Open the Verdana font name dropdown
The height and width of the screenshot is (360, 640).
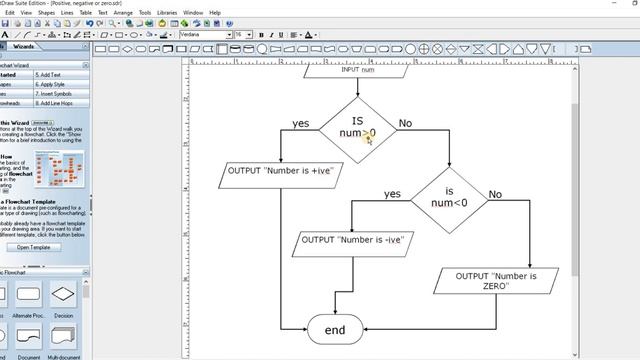(x=229, y=35)
